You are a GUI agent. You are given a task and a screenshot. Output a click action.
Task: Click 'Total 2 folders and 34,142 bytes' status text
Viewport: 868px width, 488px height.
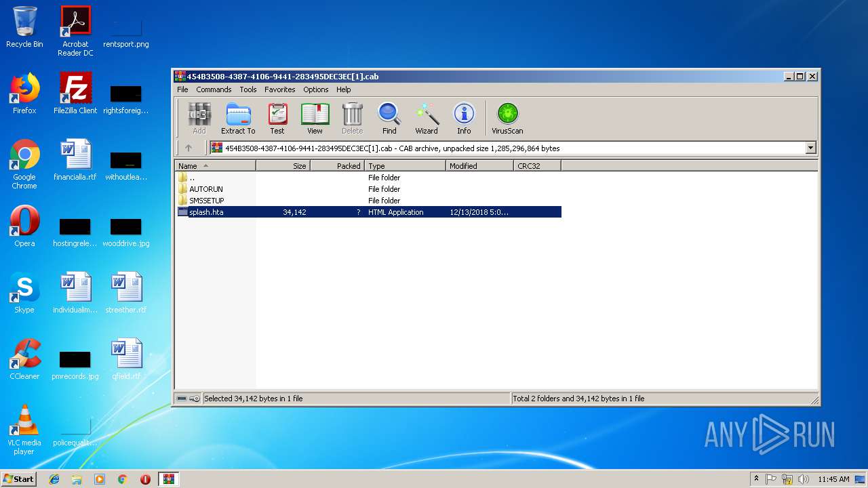coord(578,399)
